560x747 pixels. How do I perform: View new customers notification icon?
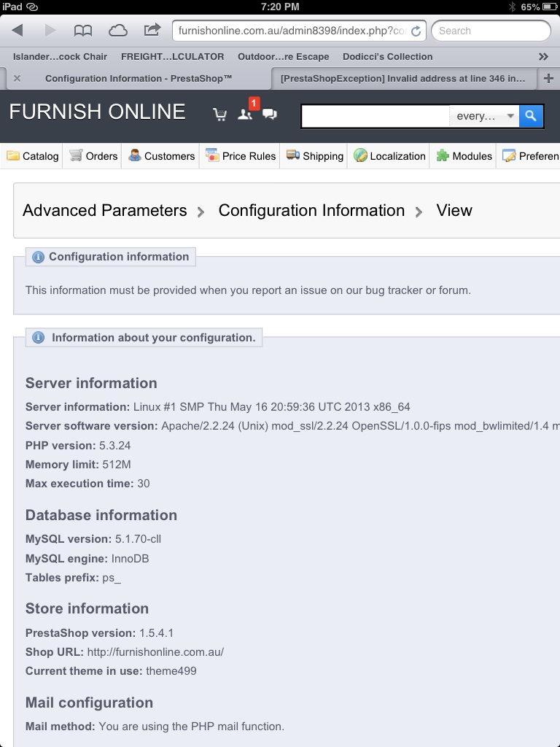(245, 114)
